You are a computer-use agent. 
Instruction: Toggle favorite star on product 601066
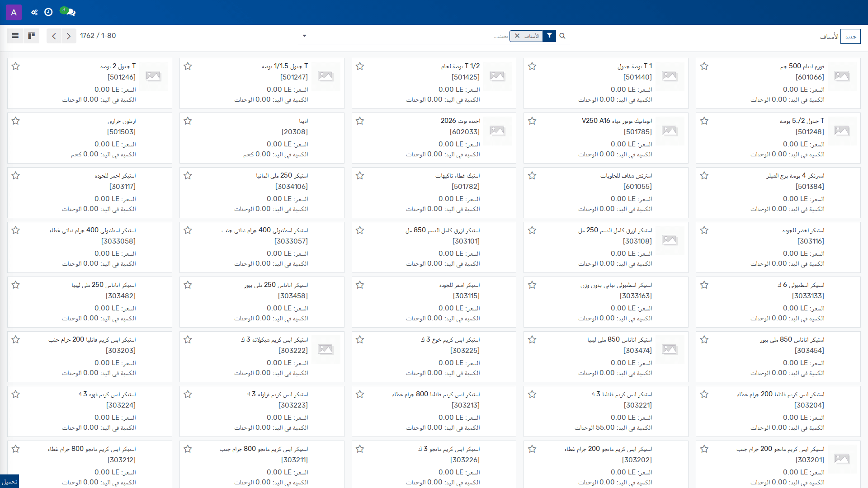pos(704,66)
